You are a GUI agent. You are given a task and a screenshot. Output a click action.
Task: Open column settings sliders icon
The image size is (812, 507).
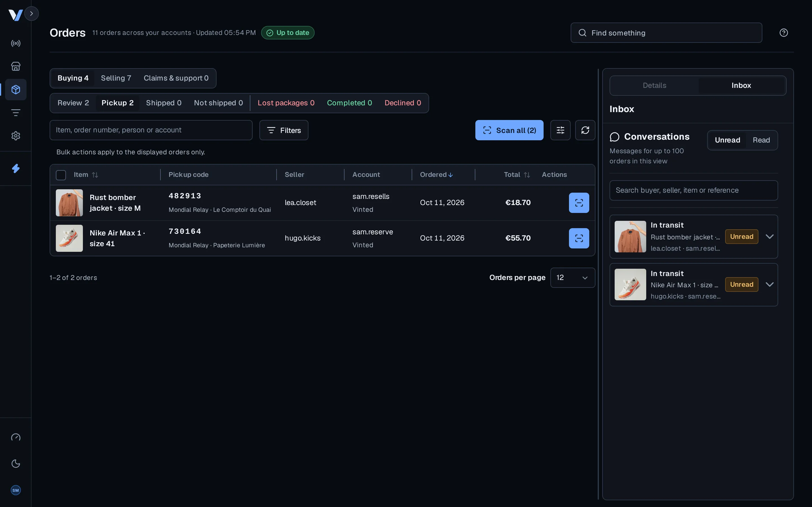click(560, 130)
